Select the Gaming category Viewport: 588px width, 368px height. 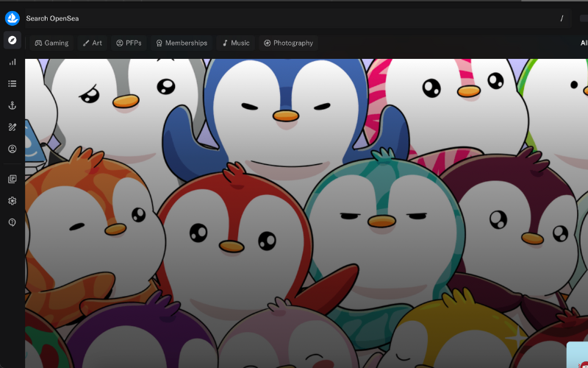[x=51, y=43]
